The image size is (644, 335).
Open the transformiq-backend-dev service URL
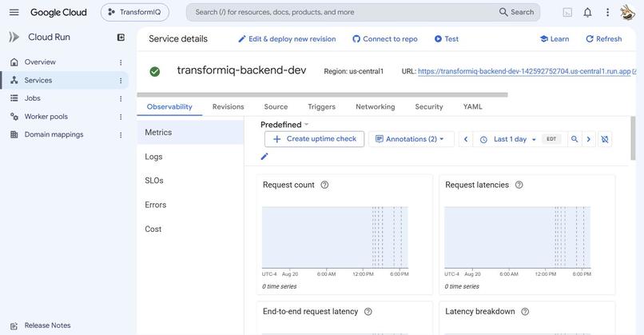pos(524,71)
